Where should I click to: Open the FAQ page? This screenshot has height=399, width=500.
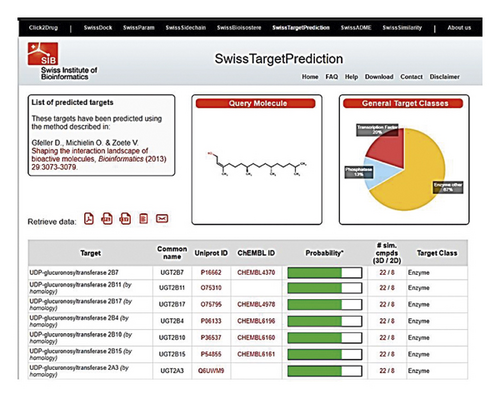[332, 77]
